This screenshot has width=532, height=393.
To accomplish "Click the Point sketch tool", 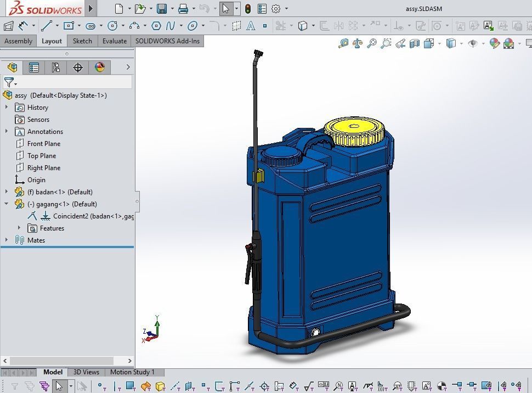I will [265, 25].
